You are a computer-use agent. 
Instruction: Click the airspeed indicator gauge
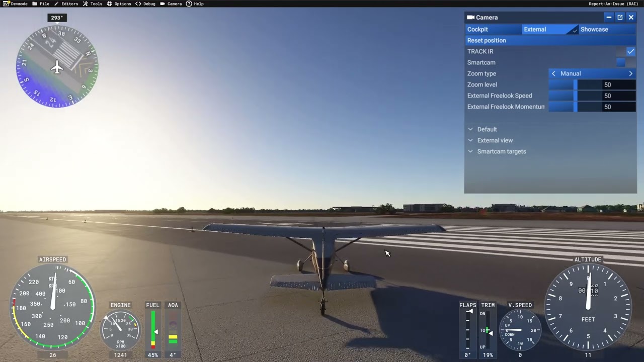52,307
